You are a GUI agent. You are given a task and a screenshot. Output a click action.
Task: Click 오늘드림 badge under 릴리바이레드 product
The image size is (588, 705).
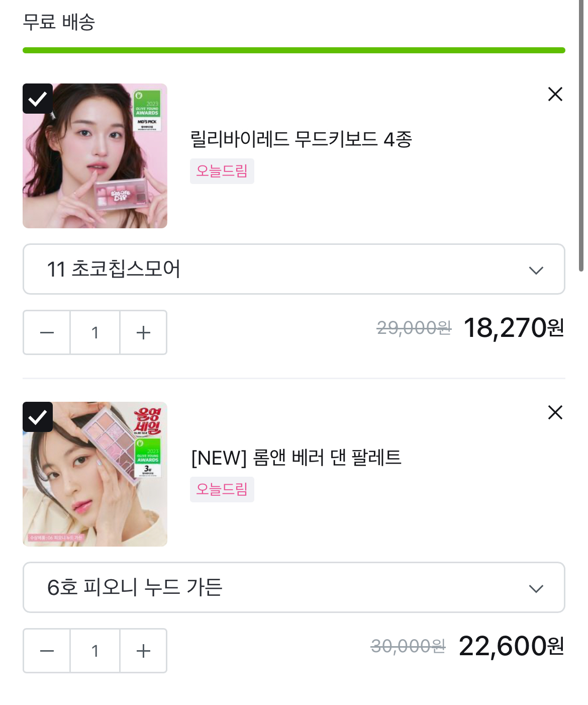tap(222, 171)
